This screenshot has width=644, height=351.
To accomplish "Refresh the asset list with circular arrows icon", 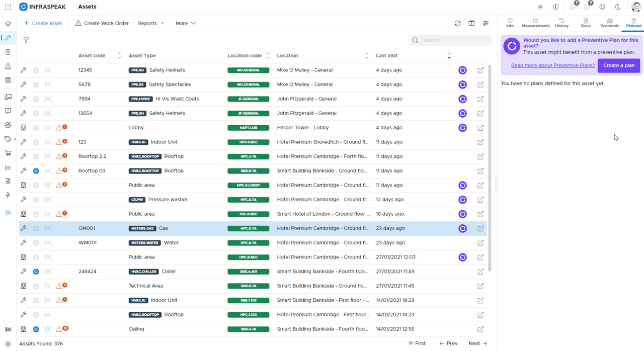I will coord(457,23).
